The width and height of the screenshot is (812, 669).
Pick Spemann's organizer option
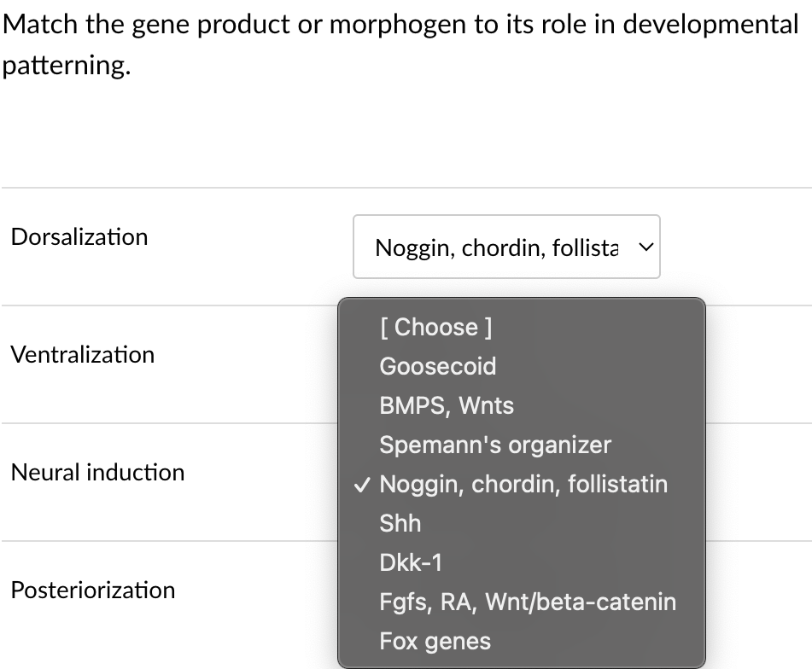pos(495,445)
